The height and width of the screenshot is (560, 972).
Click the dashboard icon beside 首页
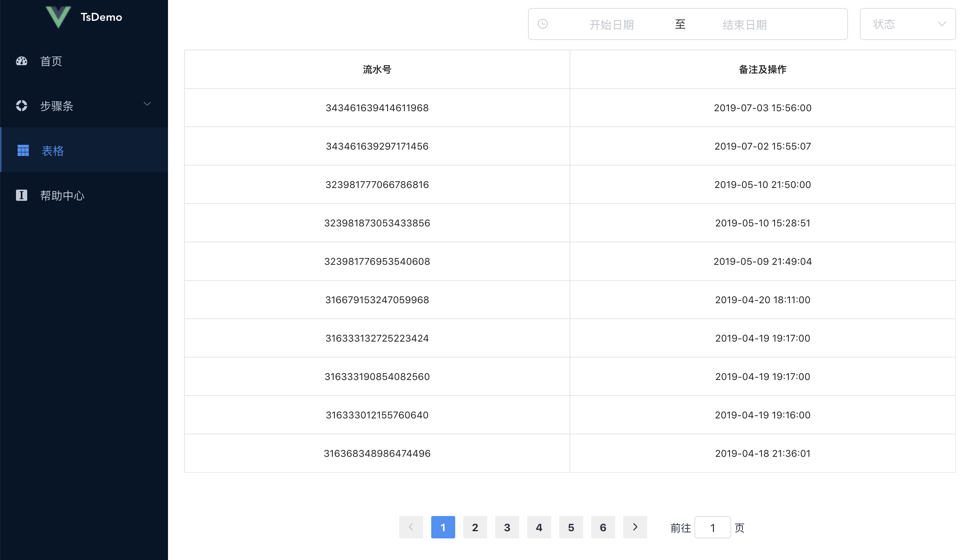coord(22,61)
